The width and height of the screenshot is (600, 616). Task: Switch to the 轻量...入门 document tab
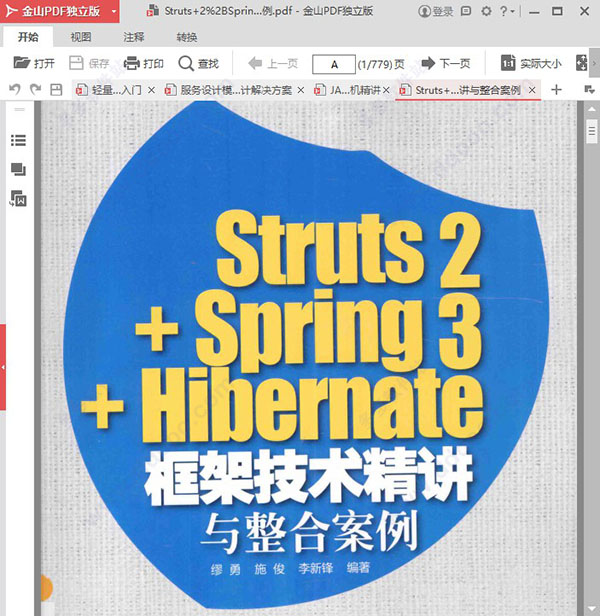coord(109,90)
